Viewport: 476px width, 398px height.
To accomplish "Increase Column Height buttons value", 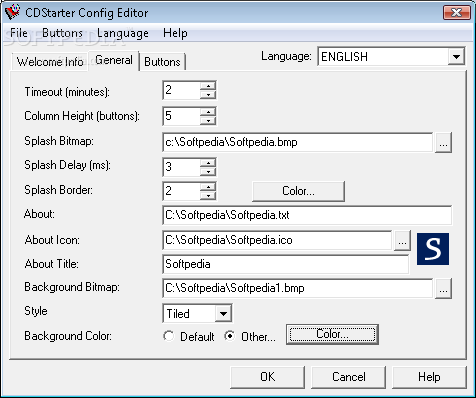I will [208, 112].
